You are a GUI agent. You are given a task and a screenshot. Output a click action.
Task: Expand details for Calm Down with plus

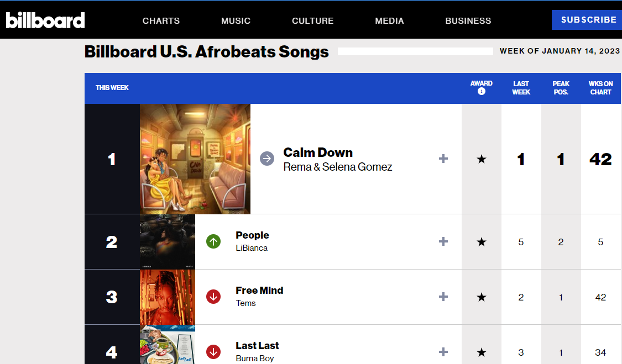point(443,159)
